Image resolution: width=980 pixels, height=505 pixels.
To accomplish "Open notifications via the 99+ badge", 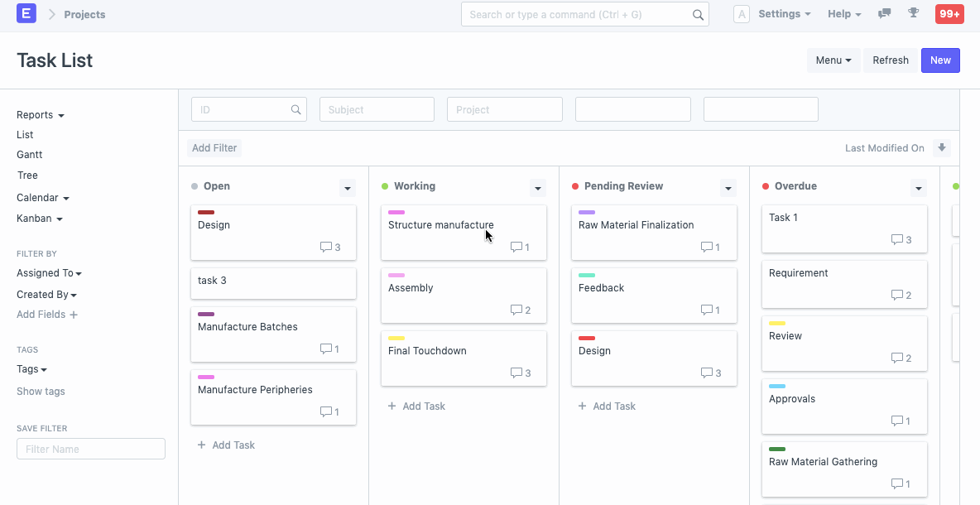I will [x=949, y=13].
